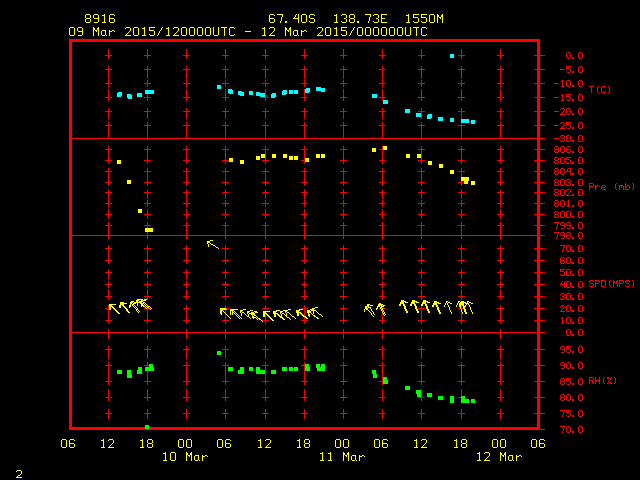This screenshot has width=640, height=480.
Task: Click the -10.0 temperature tick value
Action: point(569,84)
